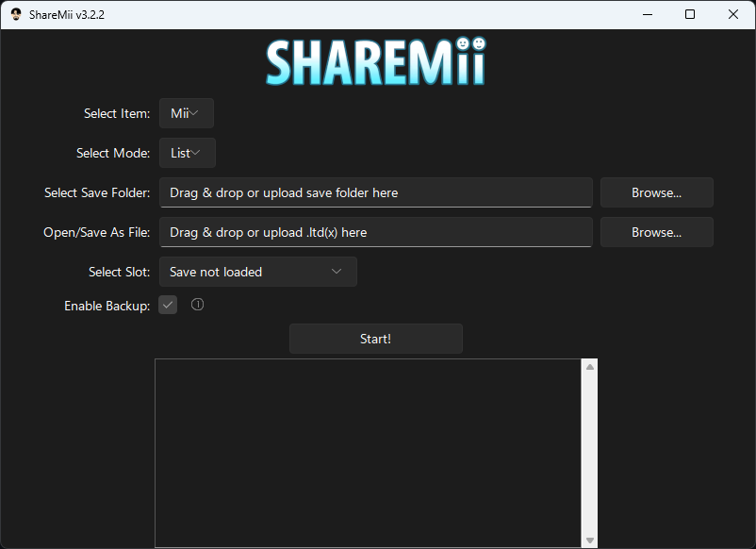Click Browse for Select Save Folder
The image size is (756, 549).
pyautogui.click(x=657, y=192)
